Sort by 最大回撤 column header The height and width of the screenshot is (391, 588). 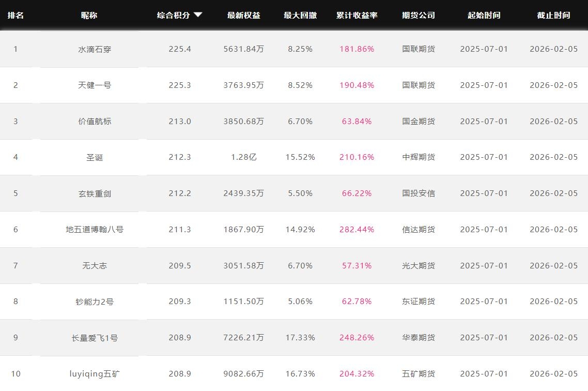click(x=300, y=15)
